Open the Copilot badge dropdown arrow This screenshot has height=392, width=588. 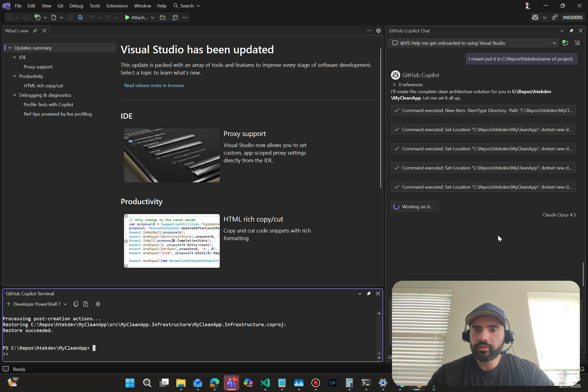545,17
